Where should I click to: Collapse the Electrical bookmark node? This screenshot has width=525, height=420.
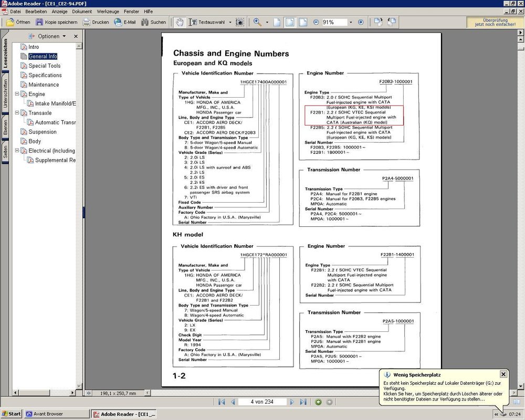[x=17, y=150]
